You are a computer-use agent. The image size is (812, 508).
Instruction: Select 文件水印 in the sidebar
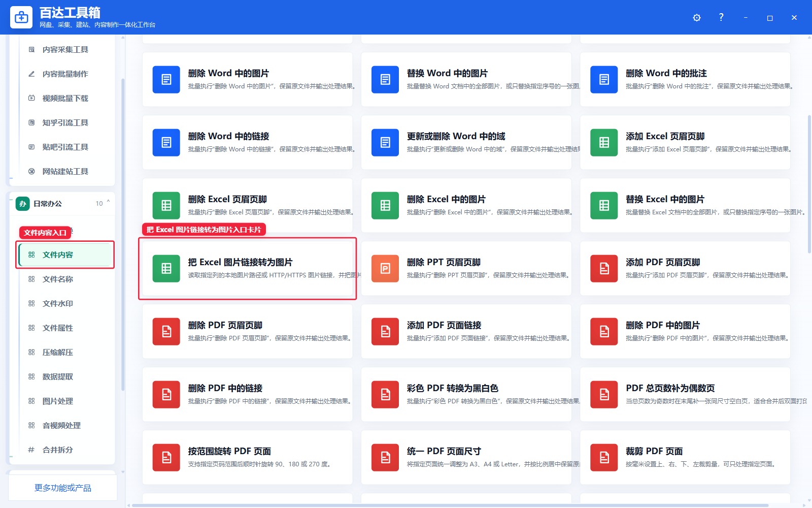[x=65, y=304]
